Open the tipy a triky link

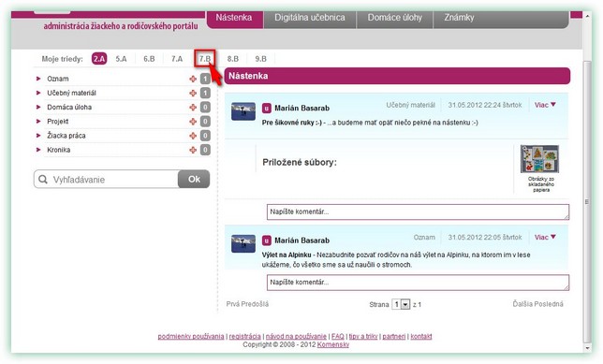coord(363,336)
